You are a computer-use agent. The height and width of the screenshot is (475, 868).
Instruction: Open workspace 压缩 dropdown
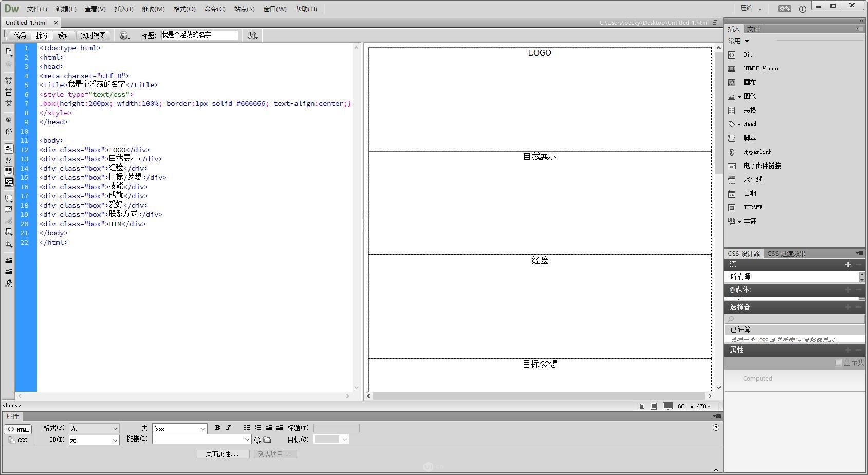point(751,8)
